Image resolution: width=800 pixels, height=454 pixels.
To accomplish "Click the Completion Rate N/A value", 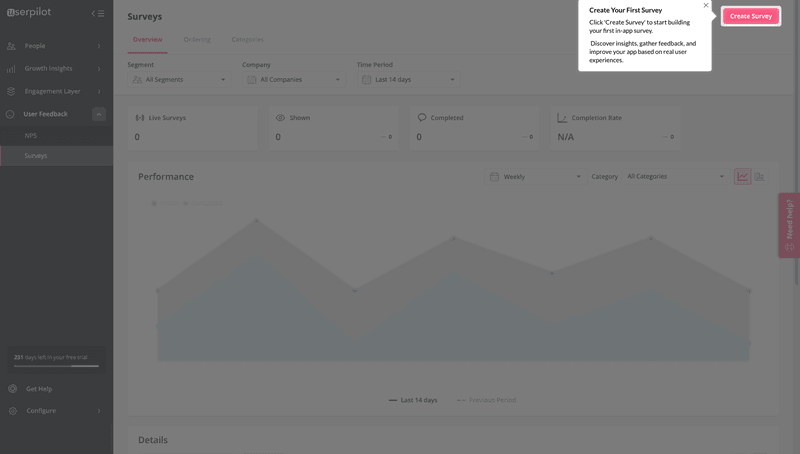I will (565, 137).
